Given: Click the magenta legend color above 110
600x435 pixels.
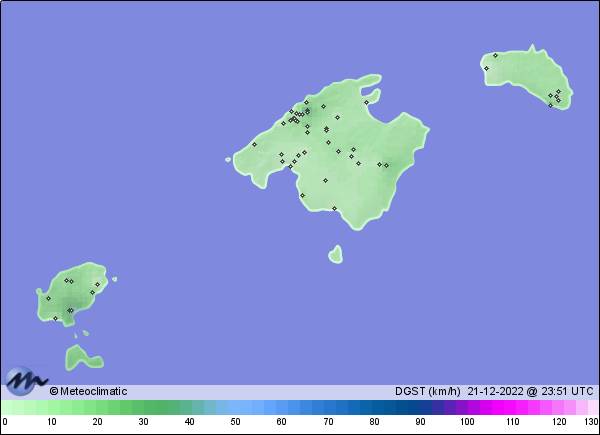Looking at the screenshot, I should point(513,408).
